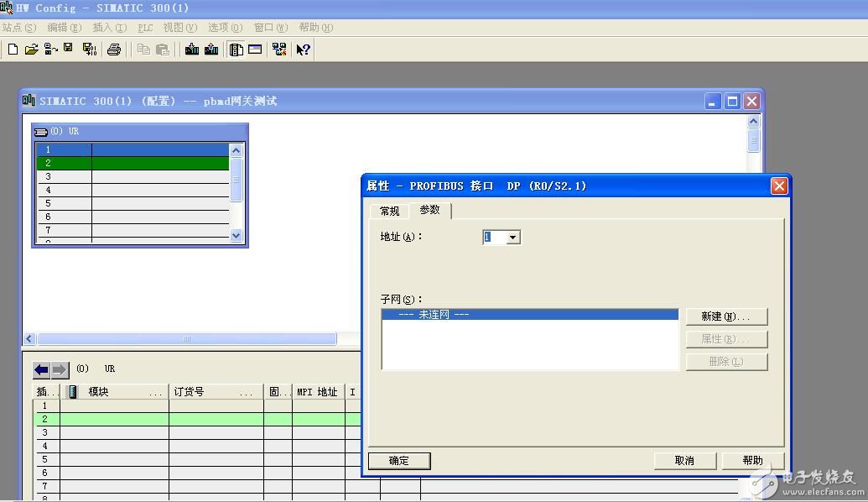Switch to the 参数 tab
Viewport: 868px width, 502px height.
click(x=429, y=210)
